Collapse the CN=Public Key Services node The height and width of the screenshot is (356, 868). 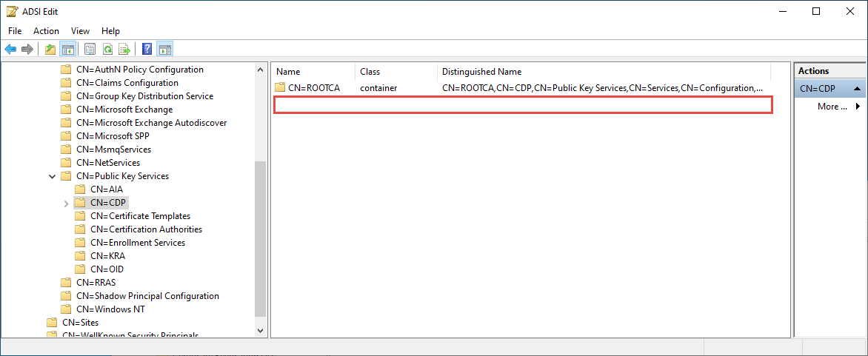pos(52,176)
